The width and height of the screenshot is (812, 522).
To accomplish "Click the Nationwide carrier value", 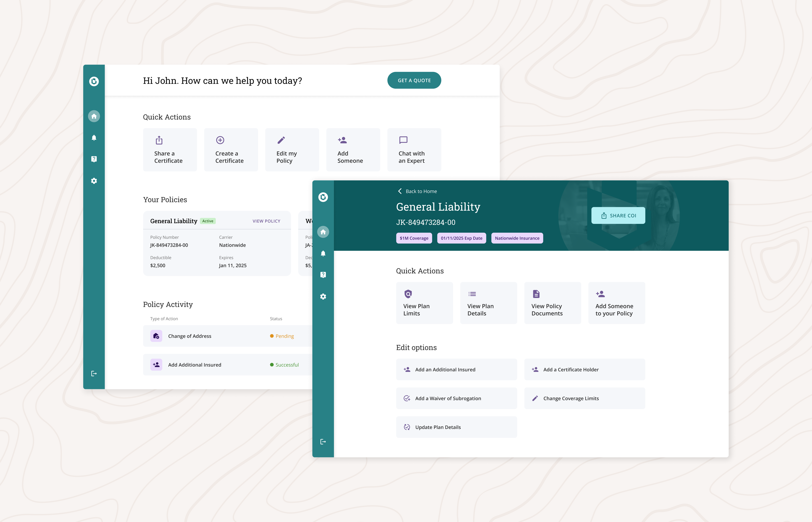I will point(232,245).
